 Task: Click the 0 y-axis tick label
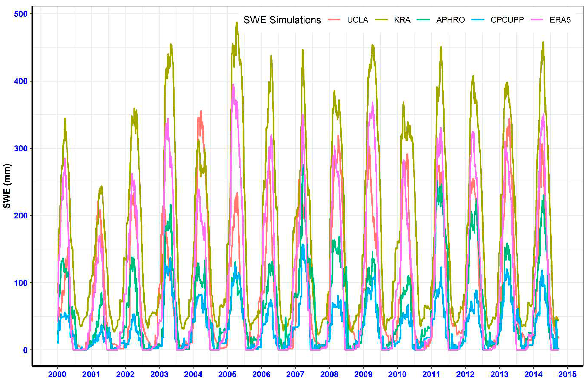tap(25, 350)
